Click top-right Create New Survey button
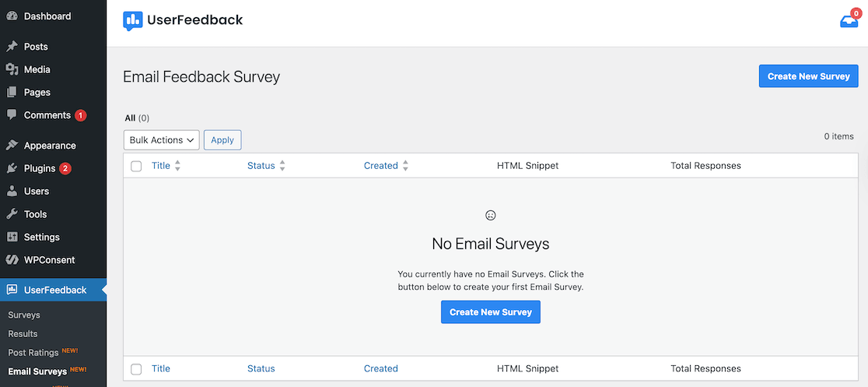The width and height of the screenshot is (868, 387). click(808, 76)
